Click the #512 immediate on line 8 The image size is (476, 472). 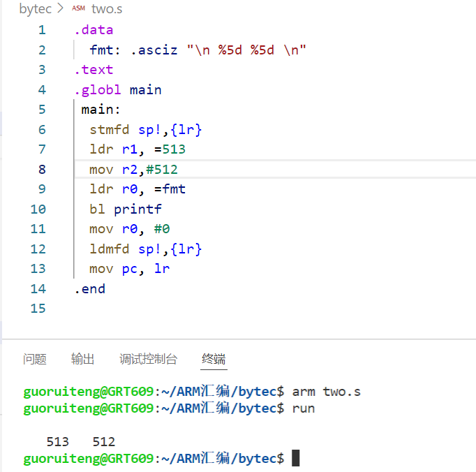click(x=162, y=169)
